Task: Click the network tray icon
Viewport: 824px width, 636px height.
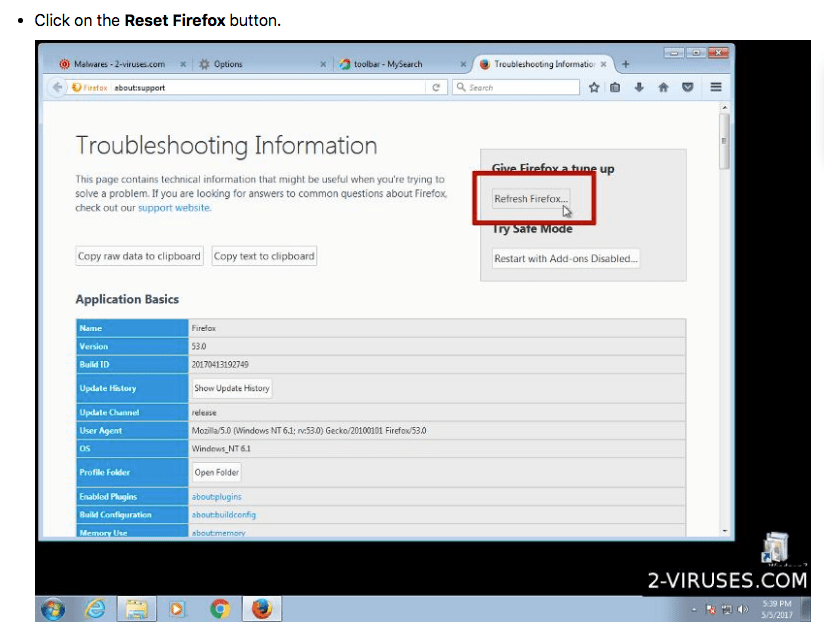Action: pos(727,609)
